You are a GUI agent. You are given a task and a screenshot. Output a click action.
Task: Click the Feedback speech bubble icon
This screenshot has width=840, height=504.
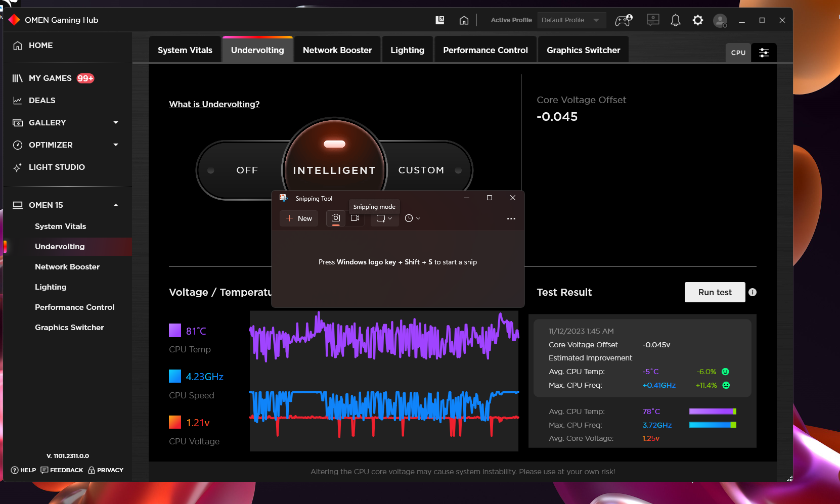45,470
